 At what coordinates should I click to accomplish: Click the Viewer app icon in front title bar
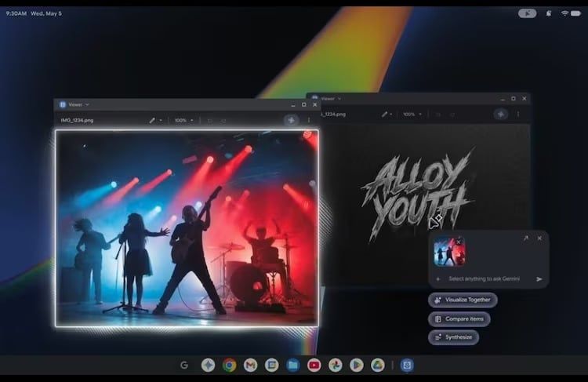63,104
